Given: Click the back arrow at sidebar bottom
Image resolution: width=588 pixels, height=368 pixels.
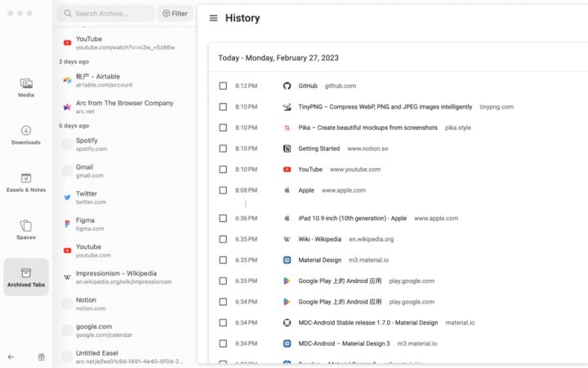Looking at the screenshot, I should pyautogui.click(x=11, y=357).
